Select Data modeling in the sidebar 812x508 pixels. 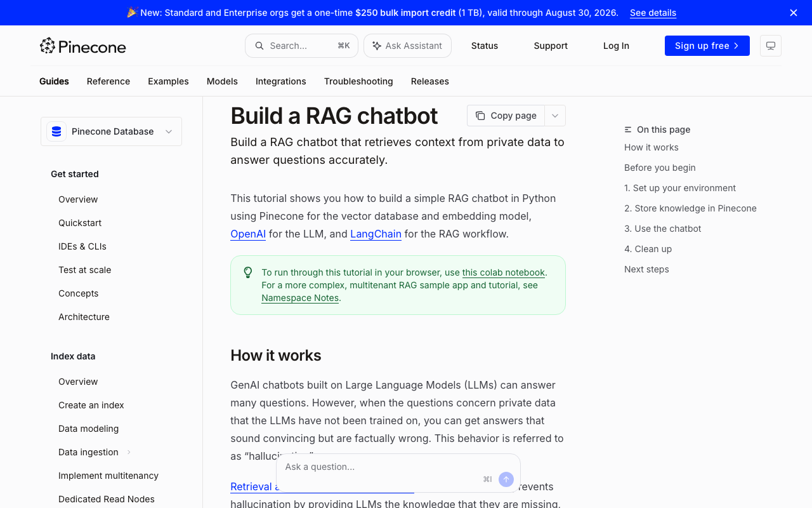pyautogui.click(x=88, y=429)
